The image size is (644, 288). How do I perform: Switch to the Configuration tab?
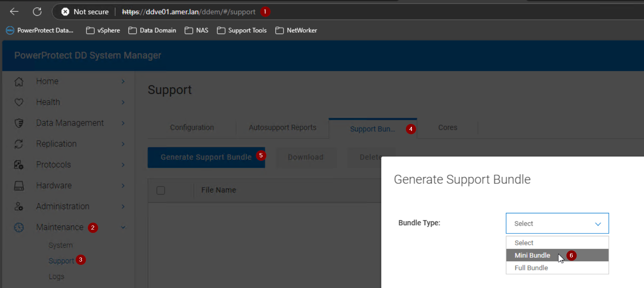pyautogui.click(x=192, y=127)
